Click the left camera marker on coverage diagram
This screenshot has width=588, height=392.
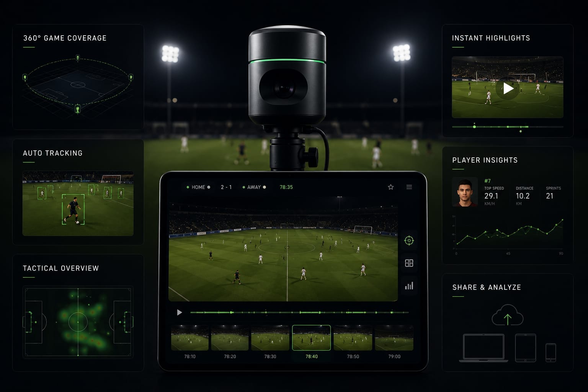click(25, 77)
